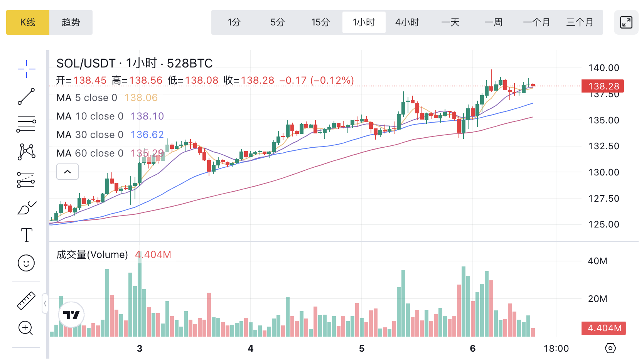Select the crosshair cursor tool
The height and width of the screenshot is (364, 644).
tap(26, 69)
